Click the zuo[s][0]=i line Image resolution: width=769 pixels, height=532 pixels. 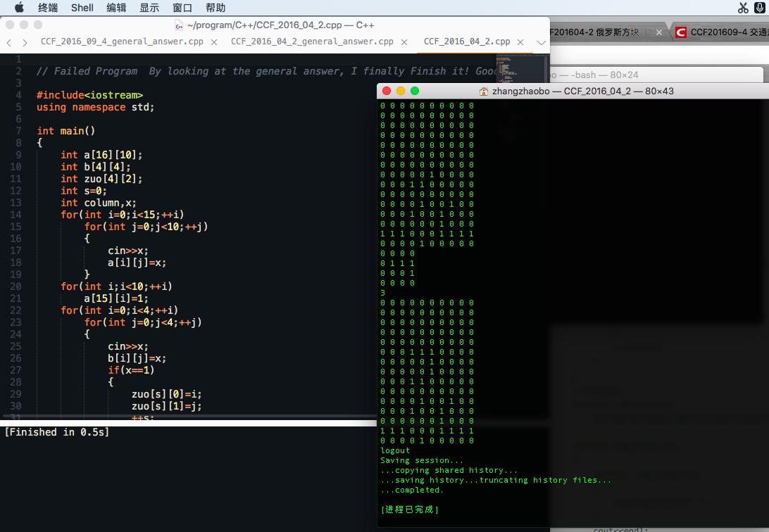tap(167, 394)
